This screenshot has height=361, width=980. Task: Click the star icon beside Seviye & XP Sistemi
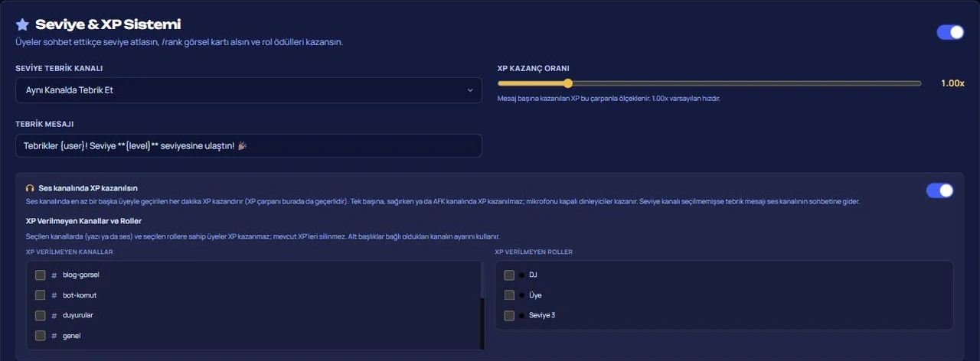click(22, 24)
